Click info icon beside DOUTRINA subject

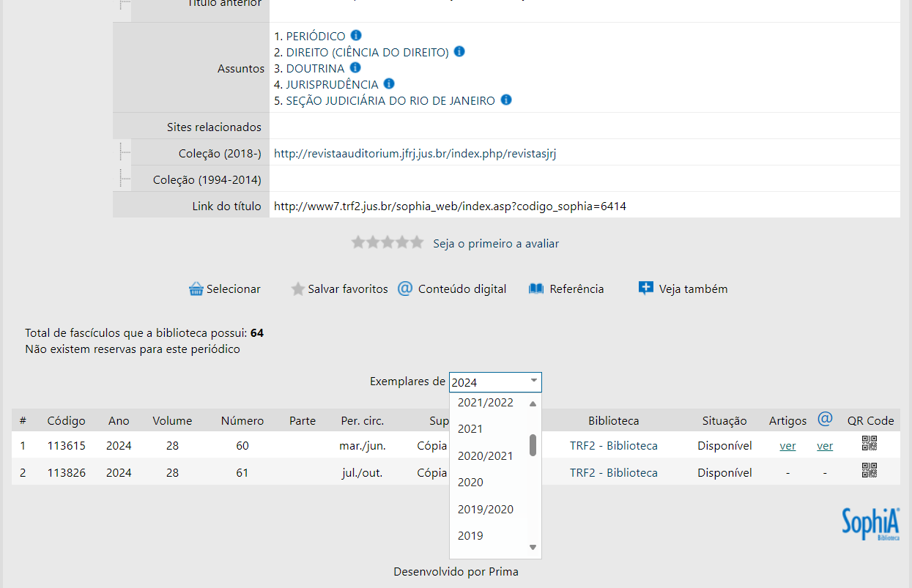coord(355,68)
